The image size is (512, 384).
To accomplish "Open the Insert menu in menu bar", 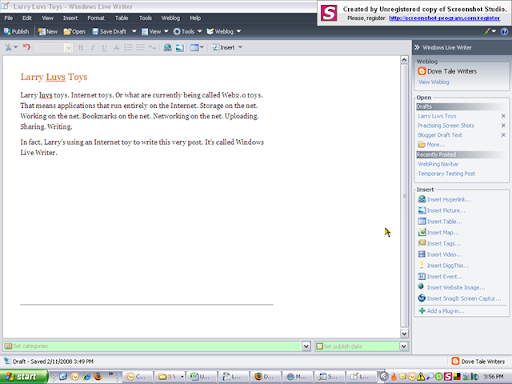I will coord(70,18).
